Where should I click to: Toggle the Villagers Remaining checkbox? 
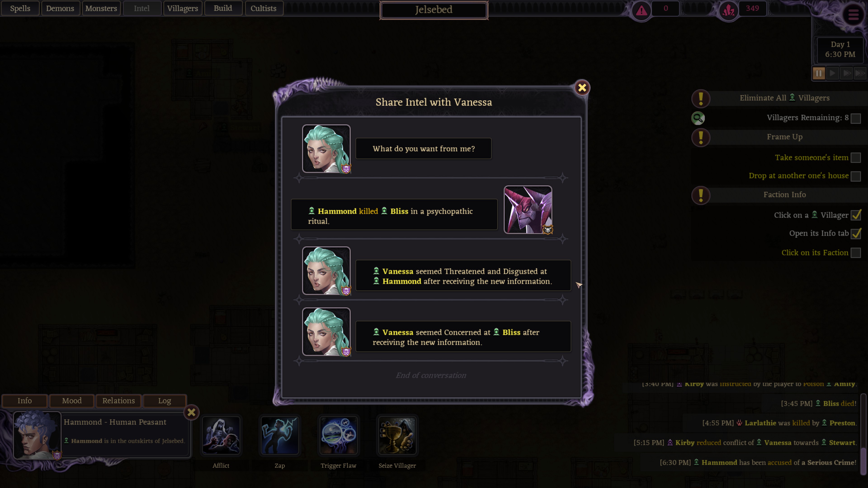pos(856,118)
